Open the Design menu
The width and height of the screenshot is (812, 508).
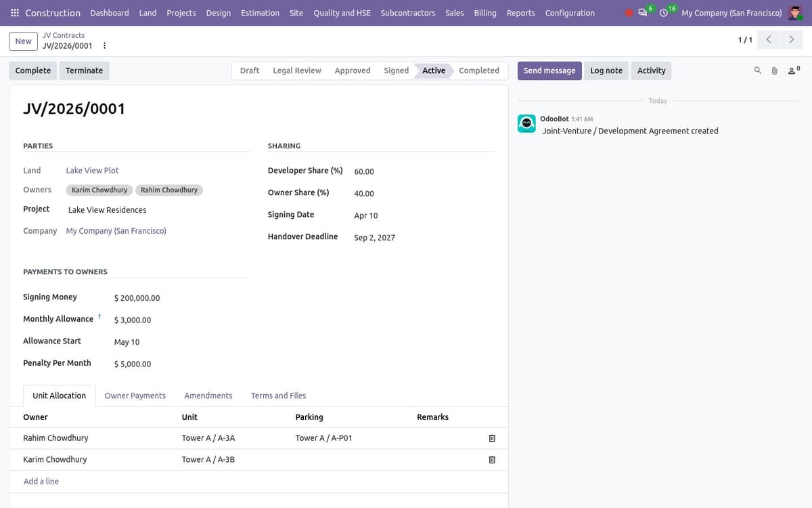[x=219, y=13]
